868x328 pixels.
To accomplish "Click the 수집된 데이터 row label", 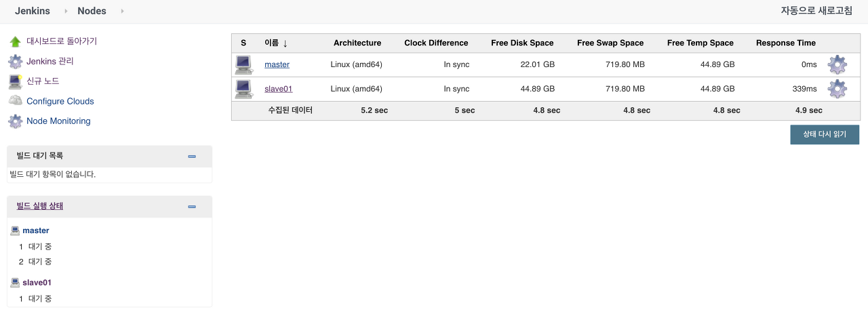I will click(x=290, y=110).
